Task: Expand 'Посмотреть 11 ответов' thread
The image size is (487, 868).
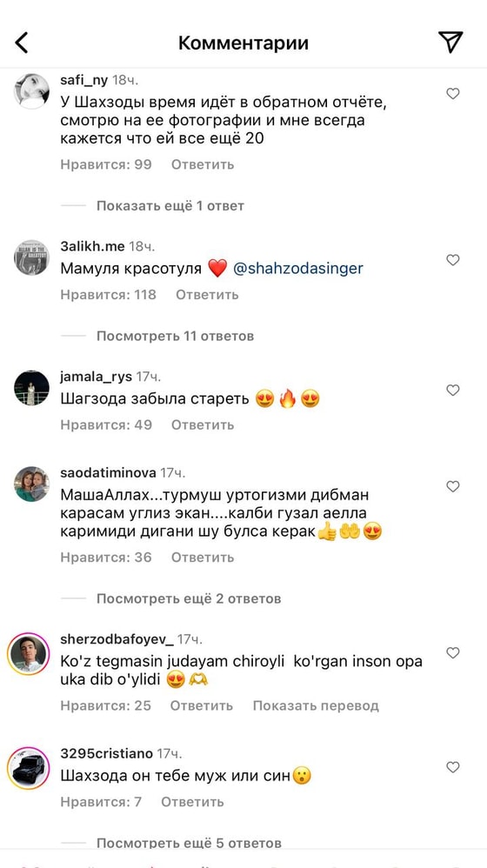Action: 175,336
